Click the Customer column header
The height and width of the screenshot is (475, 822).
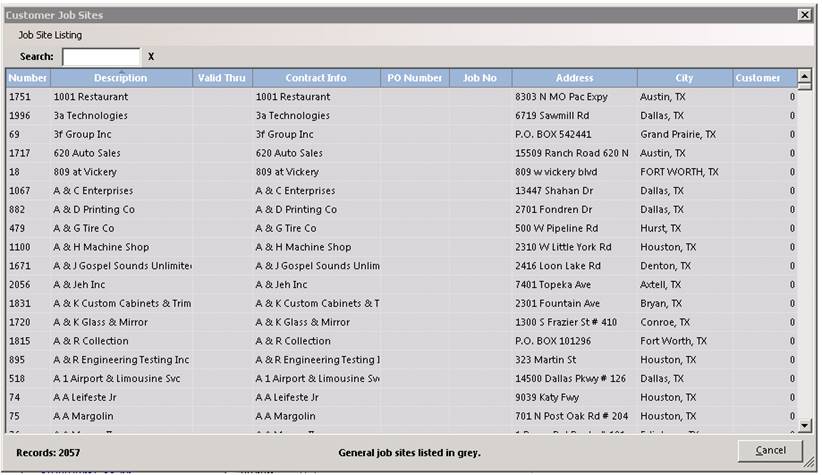pos(758,78)
